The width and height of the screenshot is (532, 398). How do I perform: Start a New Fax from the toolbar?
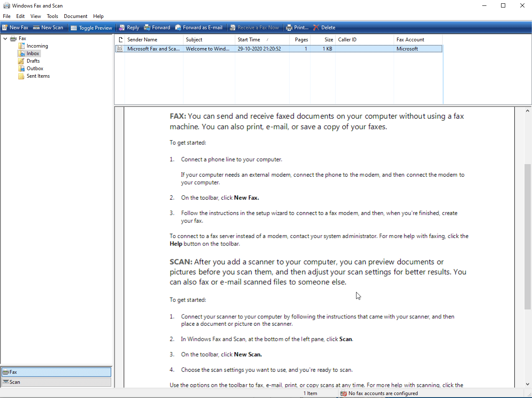(x=15, y=27)
